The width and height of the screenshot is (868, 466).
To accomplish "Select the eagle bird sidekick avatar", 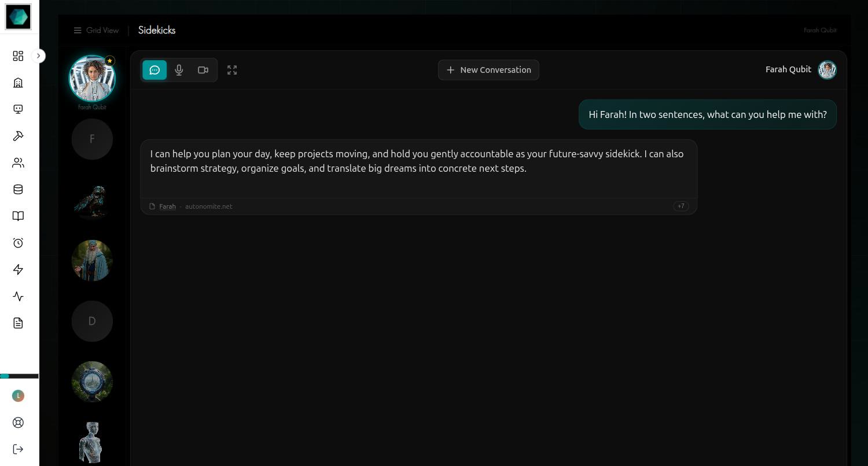I will coord(92,200).
